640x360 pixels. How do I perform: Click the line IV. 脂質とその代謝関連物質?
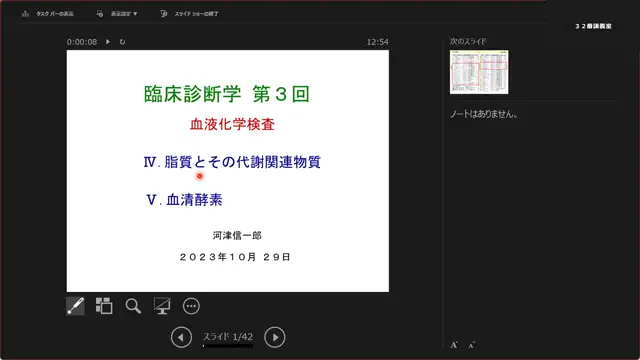[232, 162]
